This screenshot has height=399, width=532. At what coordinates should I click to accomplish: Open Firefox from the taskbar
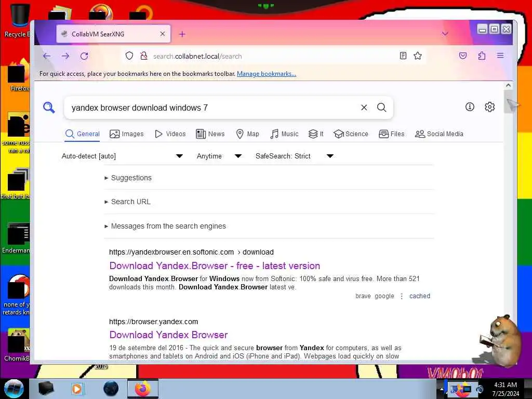(142, 389)
